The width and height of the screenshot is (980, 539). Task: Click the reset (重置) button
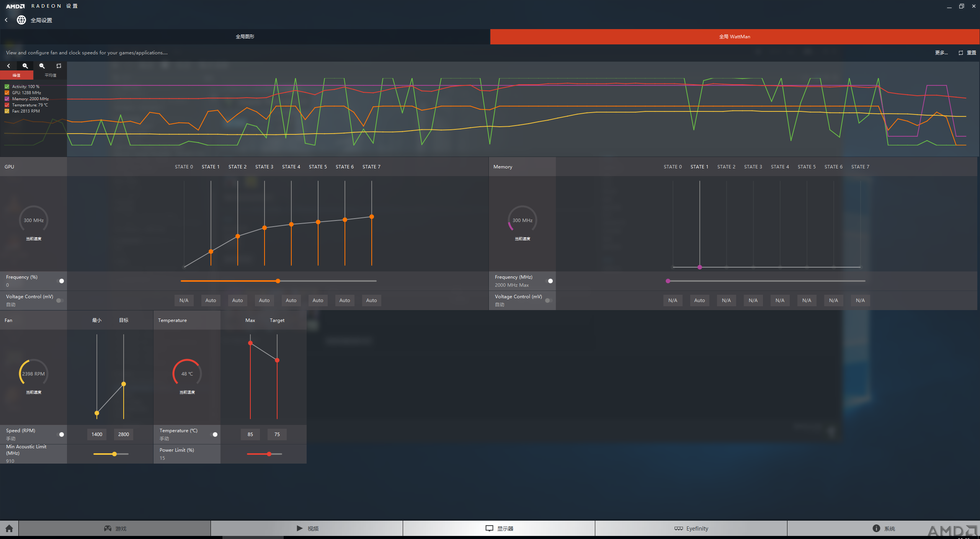click(967, 53)
